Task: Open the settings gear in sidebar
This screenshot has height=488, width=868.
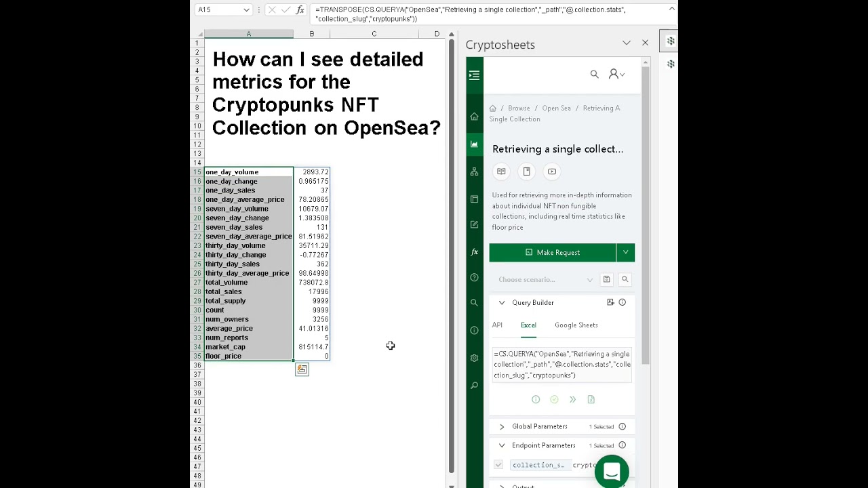Action: (x=474, y=357)
